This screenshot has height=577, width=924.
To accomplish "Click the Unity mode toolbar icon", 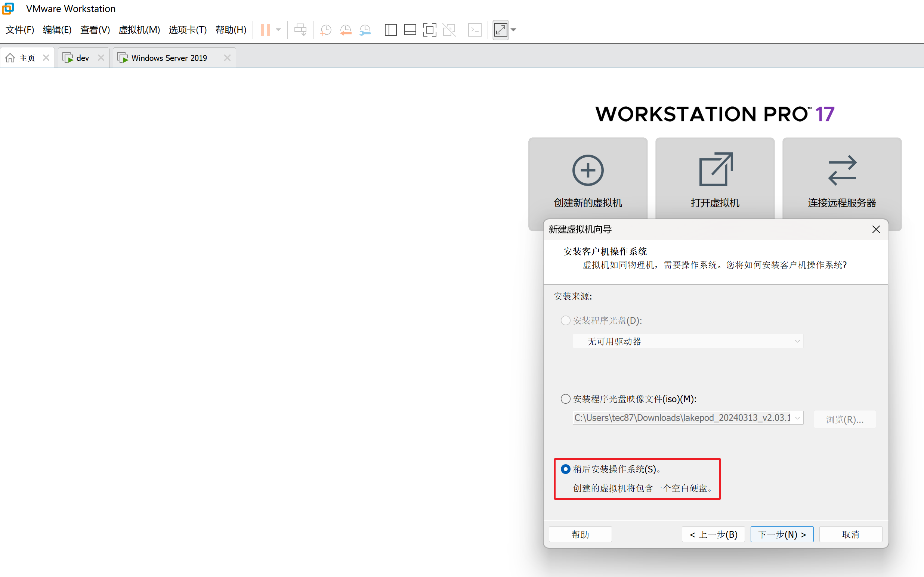I will [449, 30].
